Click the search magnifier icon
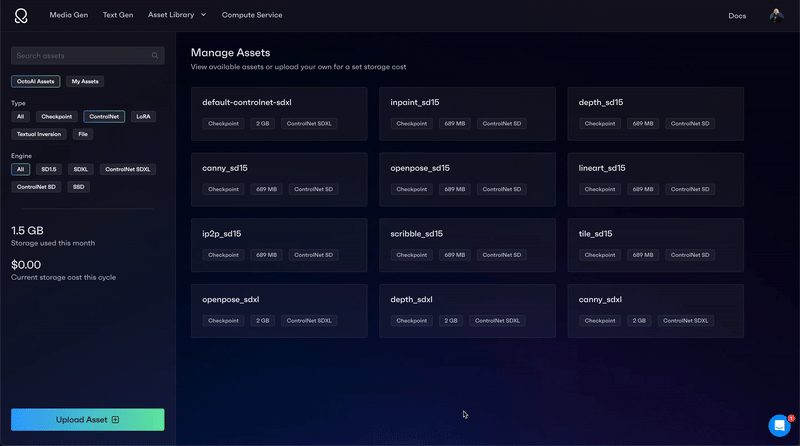 click(x=155, y=56)
